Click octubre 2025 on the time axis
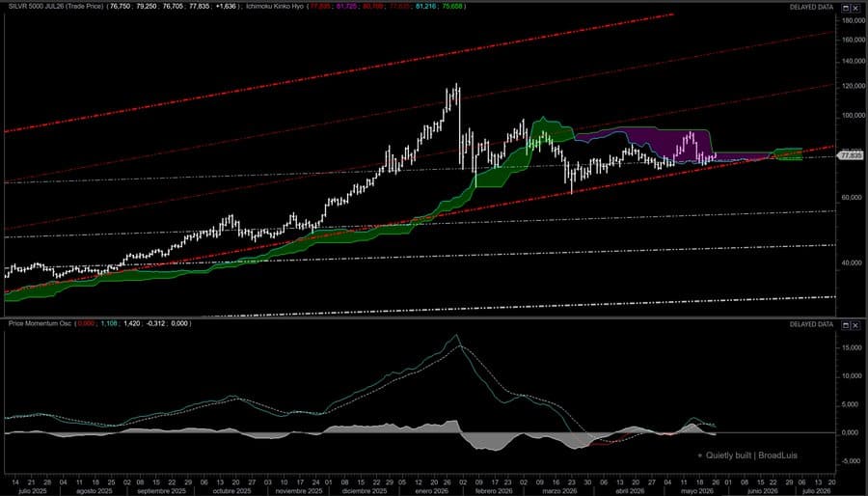The image size is (868, 496). pos(231,491)
